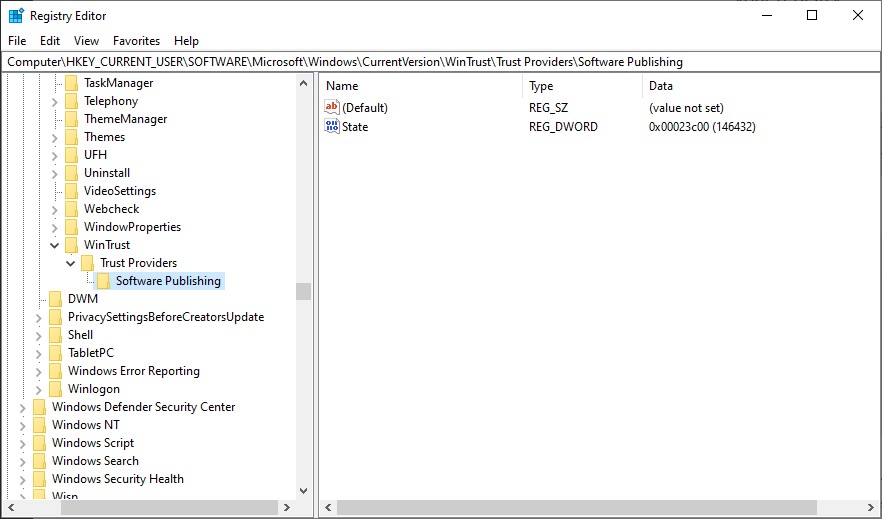Screen dimensions: 882x519
Task: Select the Windows NT folder icon
Action: tap(39, 425)
